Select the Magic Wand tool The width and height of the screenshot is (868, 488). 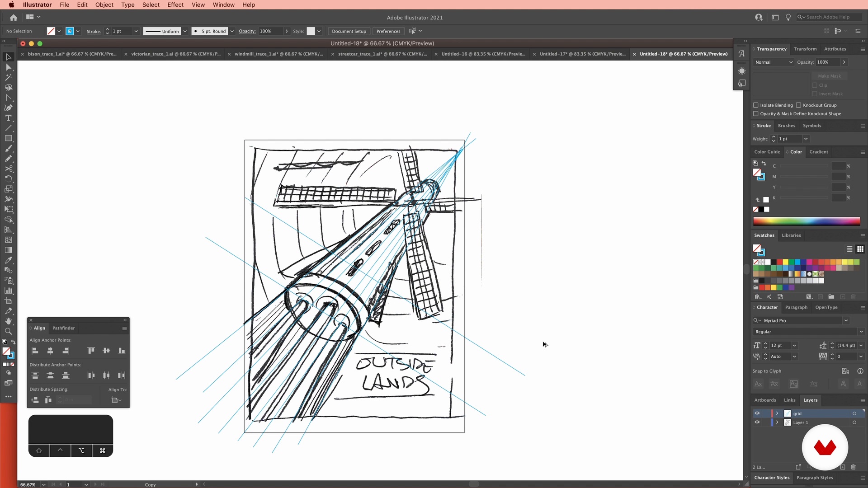pos(8,77)
